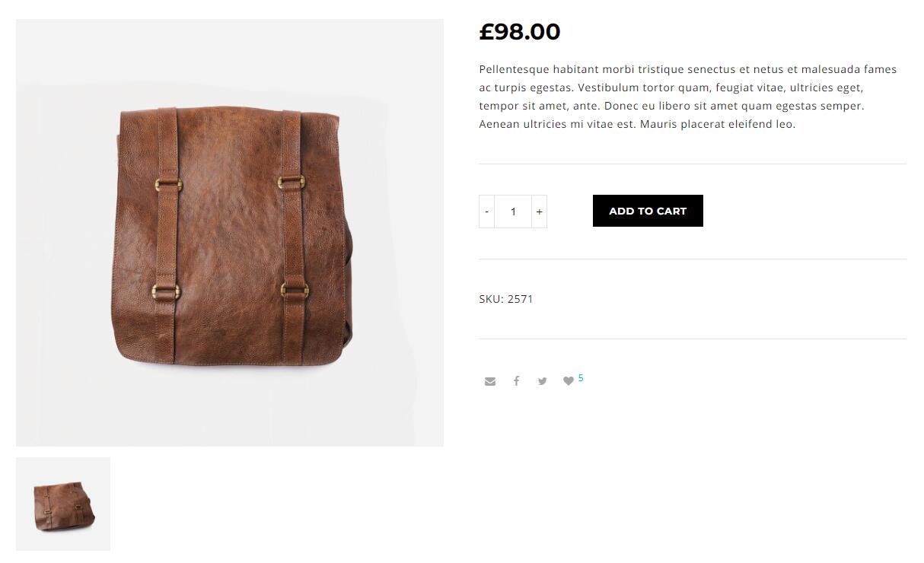The image size is (924, 563).
Task: Click the Pellentesque product description paragraph
Action: coord(688,97)
